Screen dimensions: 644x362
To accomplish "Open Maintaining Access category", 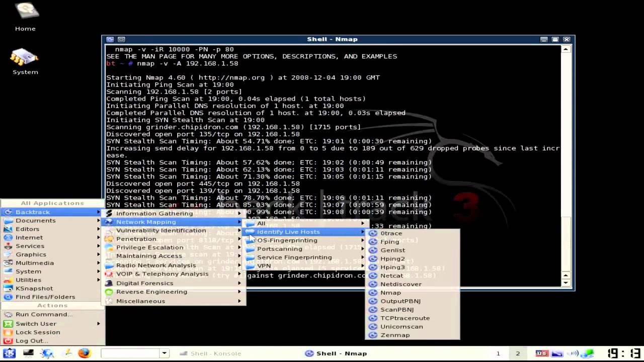I will pyautogui.click(x=174, y=256).
